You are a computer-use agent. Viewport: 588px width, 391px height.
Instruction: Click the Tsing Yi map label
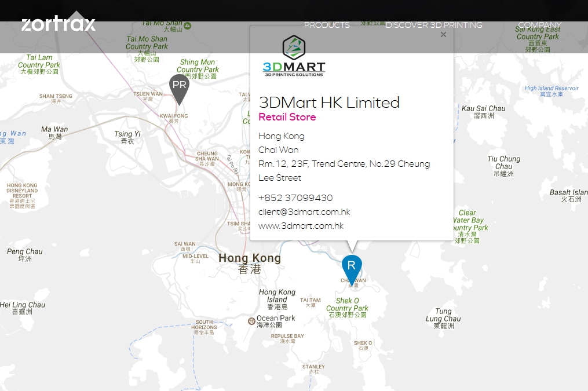(x=127, y=137)
